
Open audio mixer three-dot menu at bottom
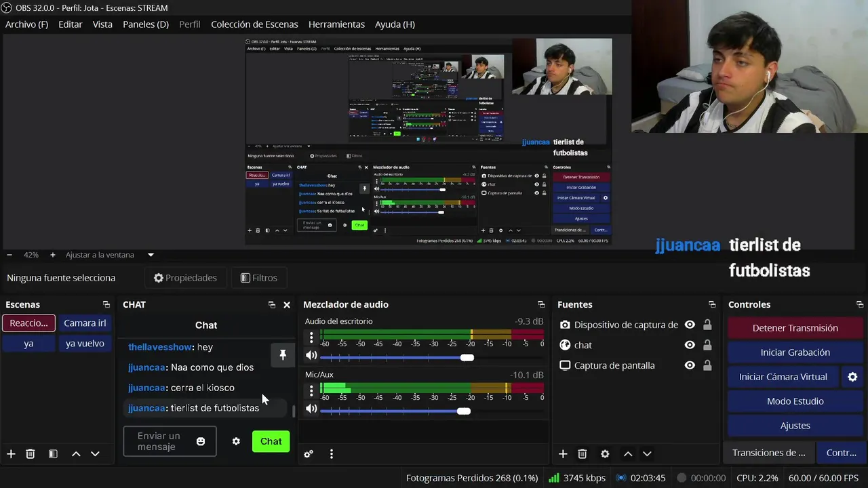pyautogui.click(x=332, y=454)
